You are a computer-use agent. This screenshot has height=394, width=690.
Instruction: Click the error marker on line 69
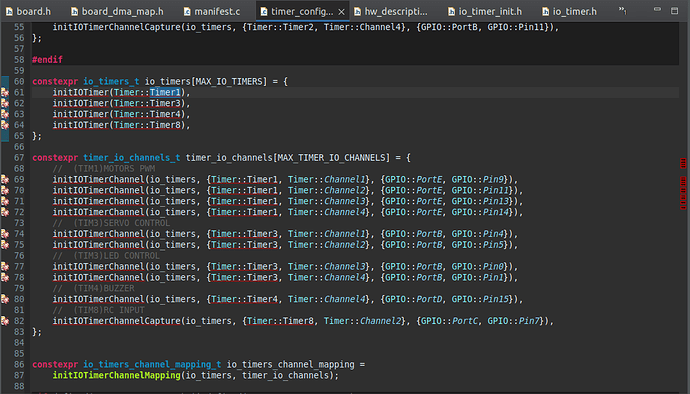tap(5, 180)
